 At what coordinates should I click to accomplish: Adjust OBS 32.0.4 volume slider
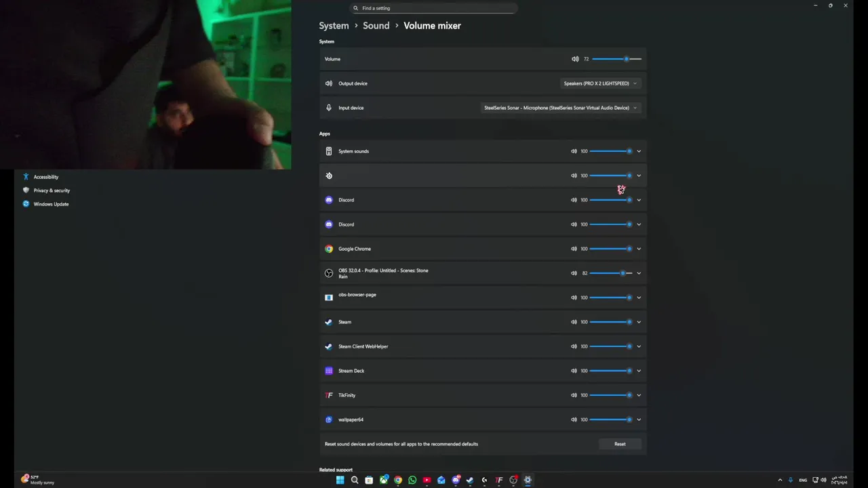click(611, 273)
